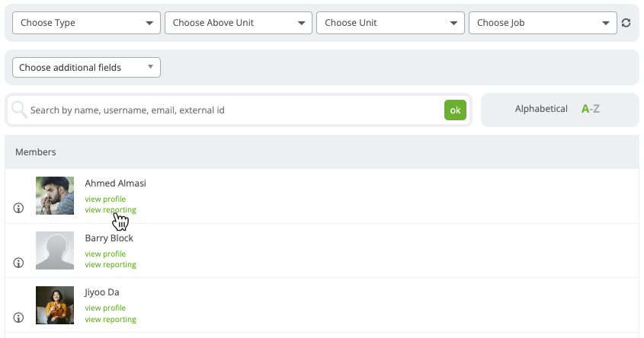This screenshot has width=644, height=338.
Task: Open info icon for Jiyoo Da
Action: [18, 317]
